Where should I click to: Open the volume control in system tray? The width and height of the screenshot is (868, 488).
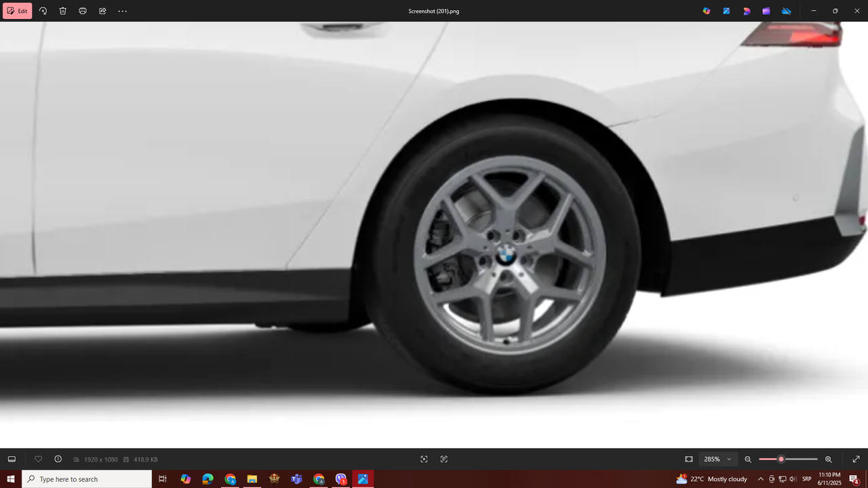[793, 479]
